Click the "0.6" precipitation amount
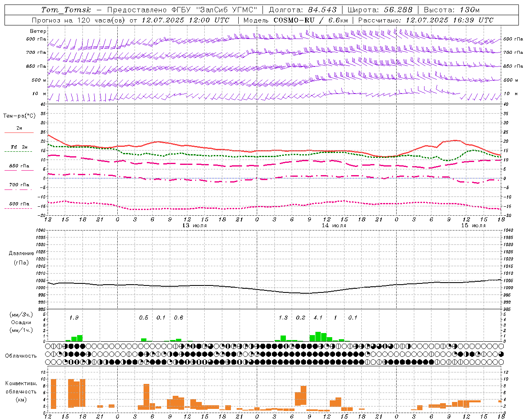Image resolution: width=525 pixels, height=420 pixels. click(178, 317)
